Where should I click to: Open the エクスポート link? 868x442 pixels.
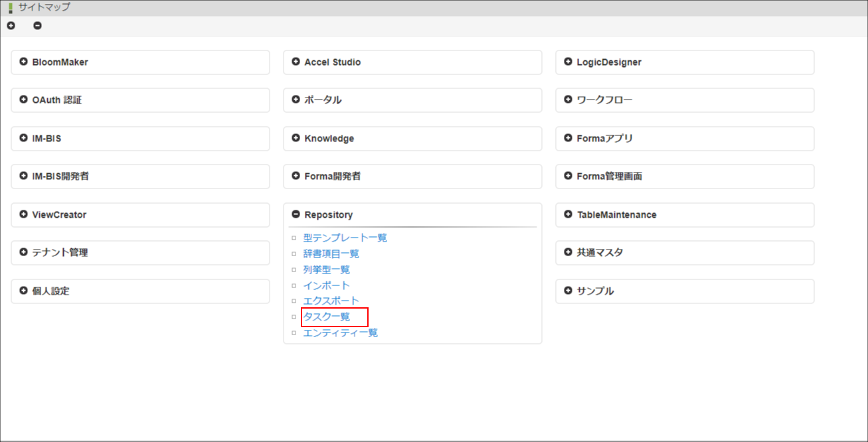click(x=331, y=301)
